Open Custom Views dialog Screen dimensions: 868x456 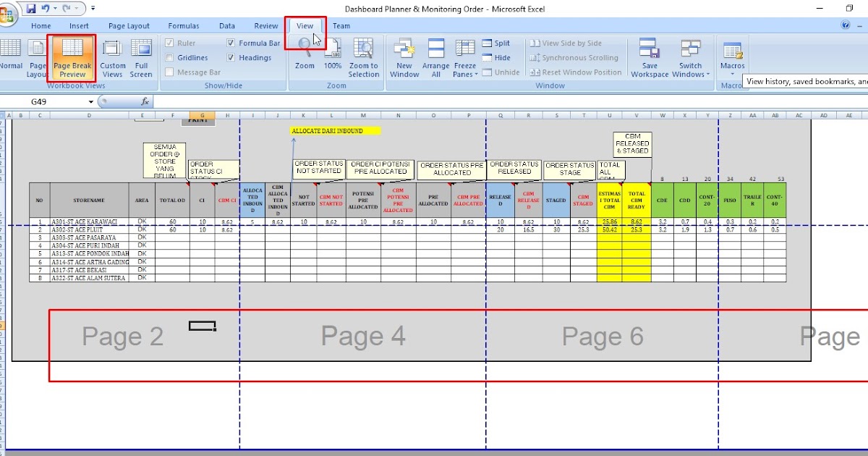(x=113, y=58)
